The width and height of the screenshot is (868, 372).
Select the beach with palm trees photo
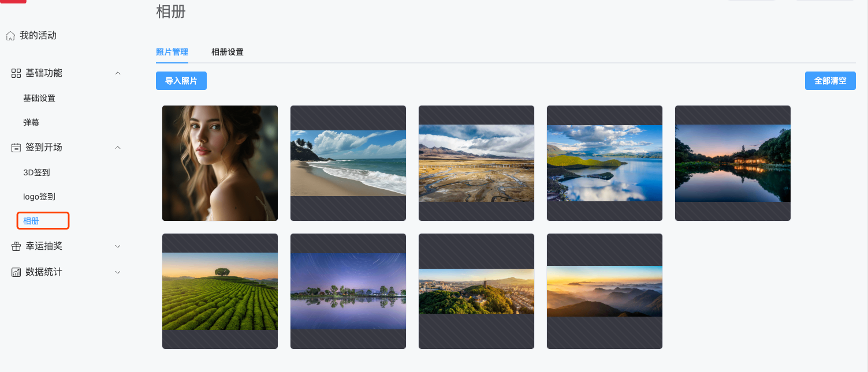[x=348, y=163]
